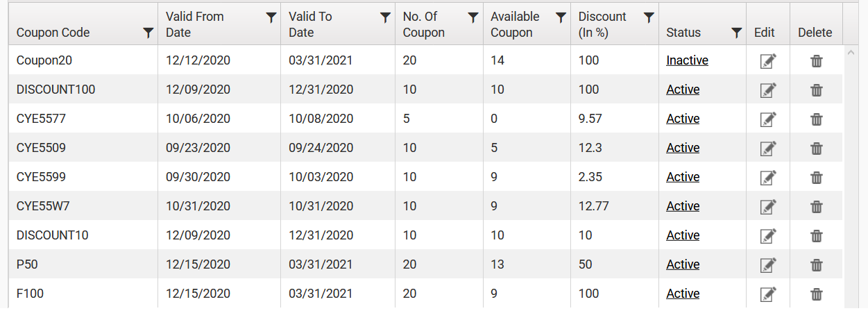The image size is (868, 320).
Task: Click Active status link for DISCOUNT100
Action: coord(683,90)
